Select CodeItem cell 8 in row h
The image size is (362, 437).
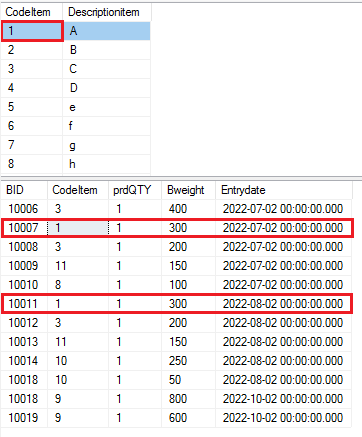[x=32, y=164]
